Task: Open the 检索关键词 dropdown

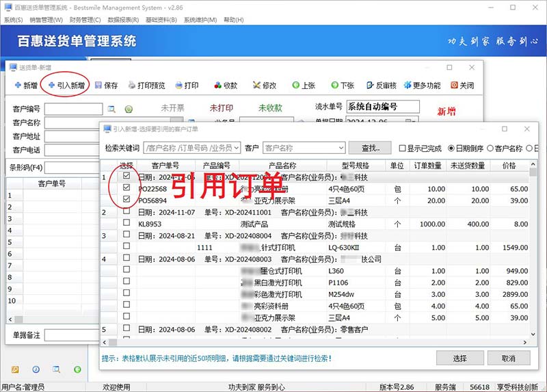Action: tap(236, 148)
